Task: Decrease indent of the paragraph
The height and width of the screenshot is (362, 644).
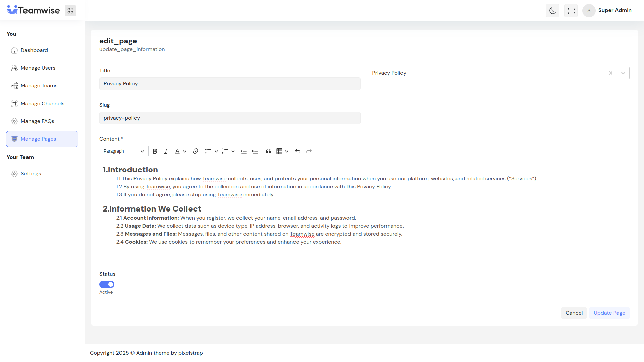Action: point(244,151)
